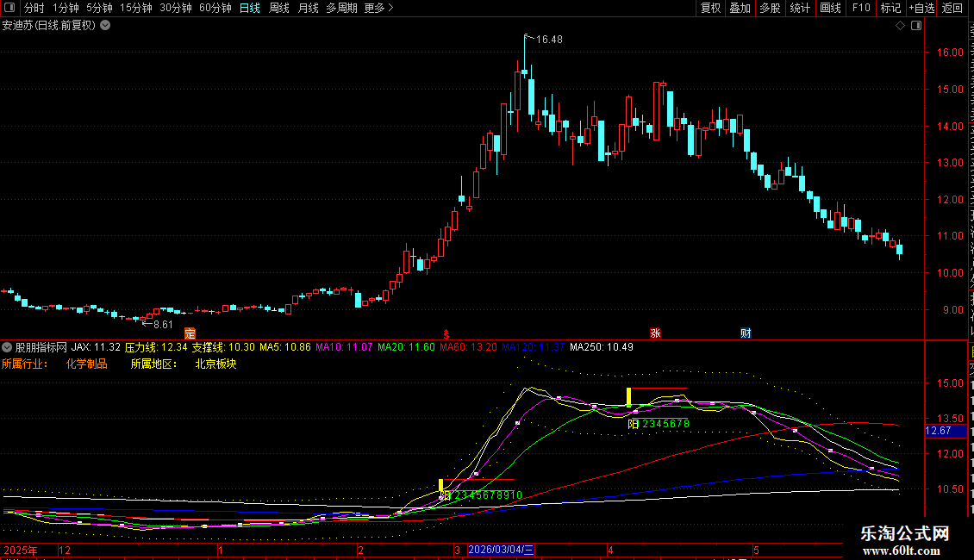Switch to the 60分钟 period tab
Viewport: 974px width, 560px height.
215,8
